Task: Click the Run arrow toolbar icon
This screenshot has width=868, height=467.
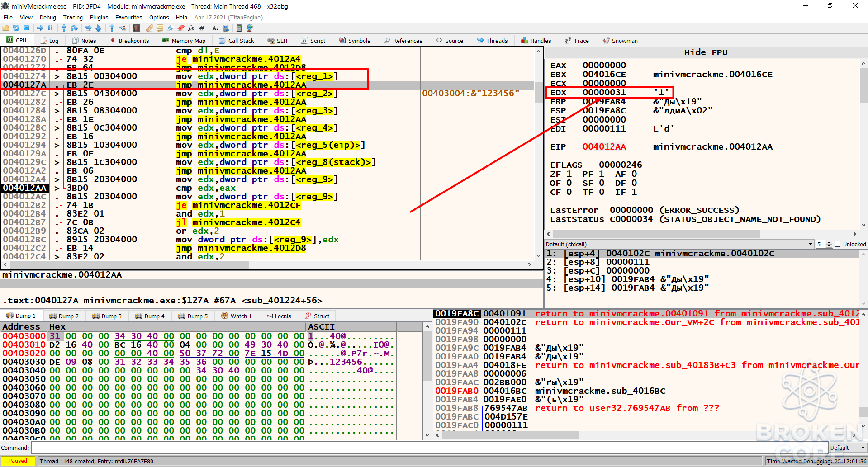Action: click(x=40, y=28)
